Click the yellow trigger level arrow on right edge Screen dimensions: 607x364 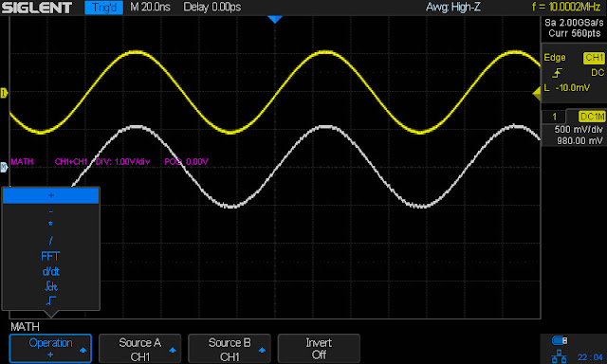537,93
